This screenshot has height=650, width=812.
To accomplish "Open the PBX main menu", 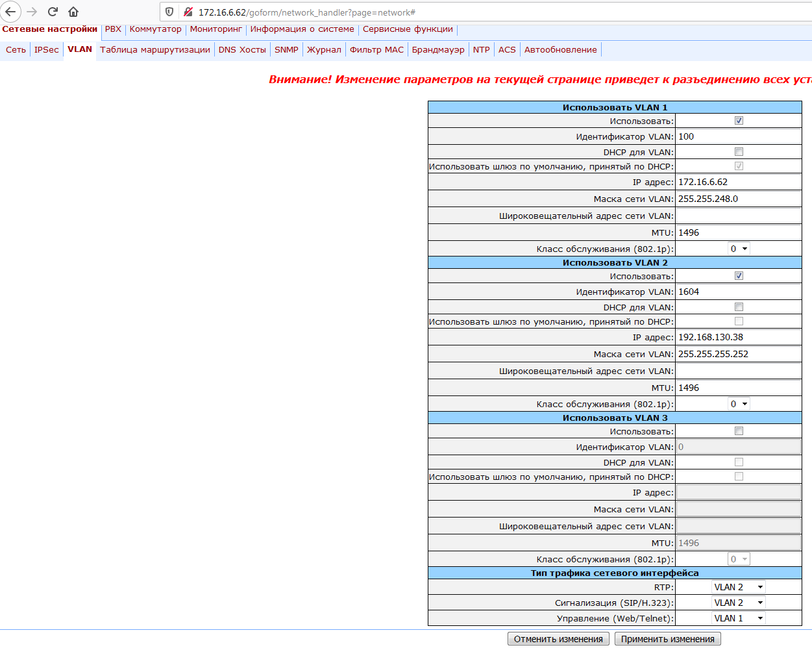I will [x=113, y=29].
